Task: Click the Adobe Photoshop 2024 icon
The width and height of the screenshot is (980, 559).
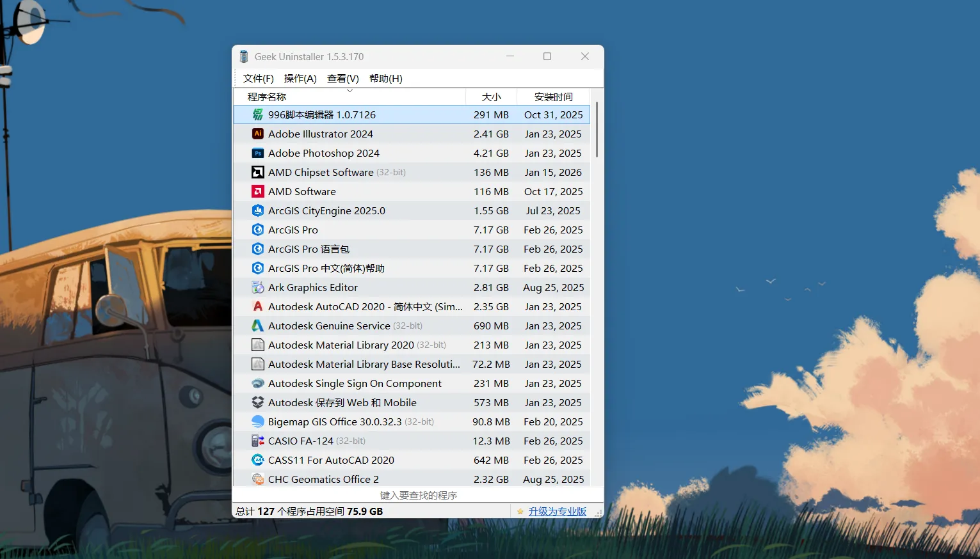Action: click(258, 153)
